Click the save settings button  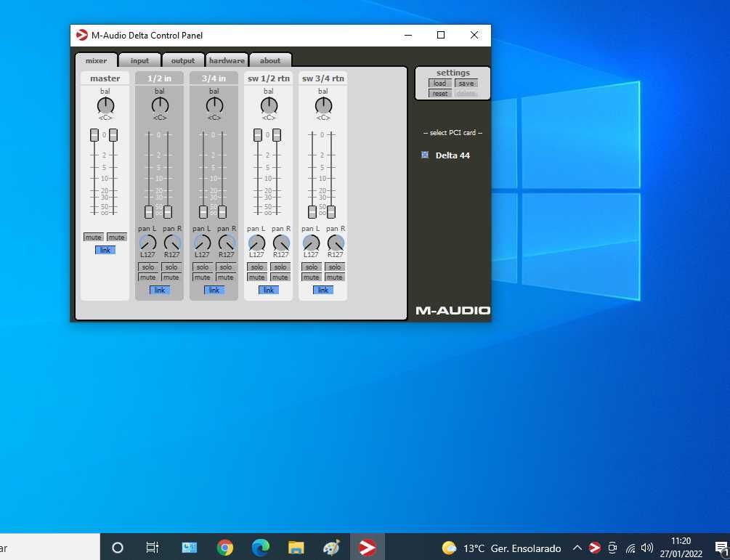466,84
